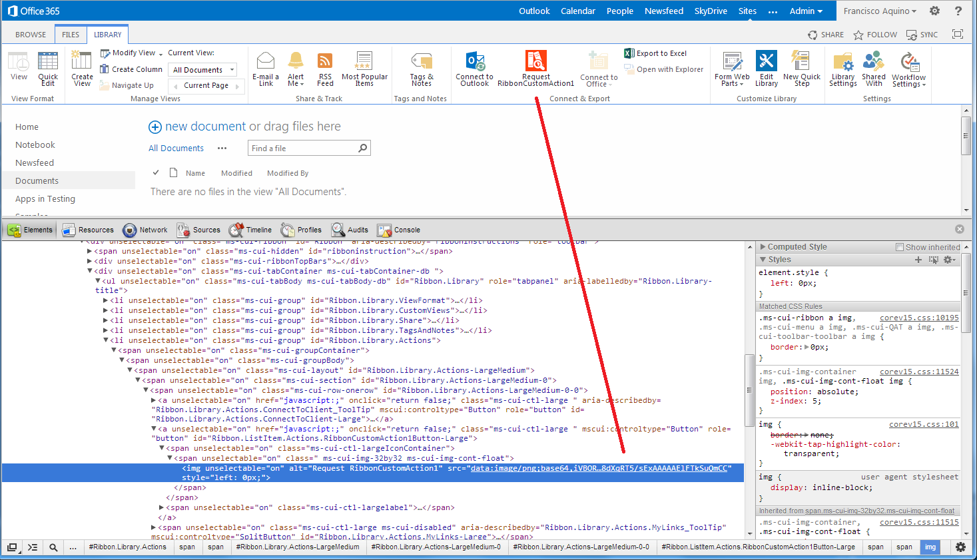The image size is (977, 560).
Task: Open corev15.css:10195 source link
Action: coord(919,318)
